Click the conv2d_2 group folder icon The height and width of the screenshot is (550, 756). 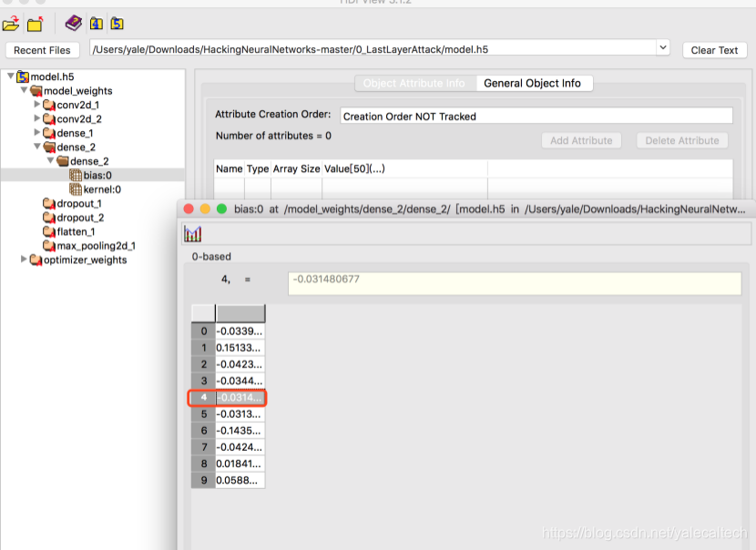click(x=49, y=118)
